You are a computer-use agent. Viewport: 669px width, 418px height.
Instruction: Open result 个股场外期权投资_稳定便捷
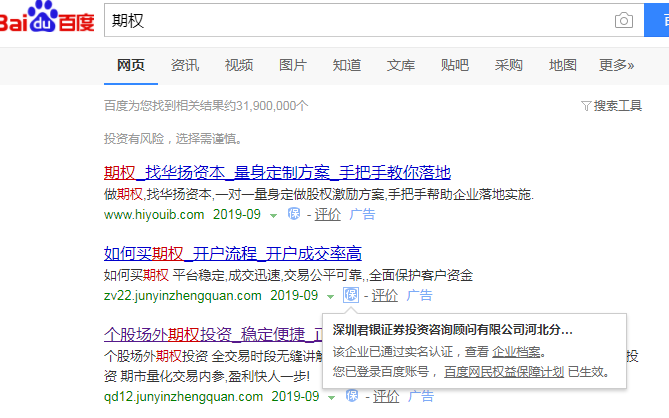point(212,334)
